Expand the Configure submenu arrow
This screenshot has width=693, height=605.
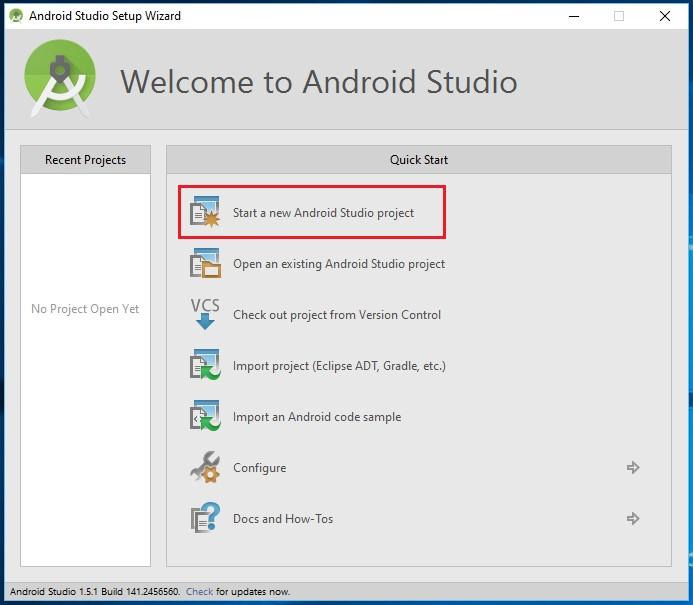[x=633, y=467]
